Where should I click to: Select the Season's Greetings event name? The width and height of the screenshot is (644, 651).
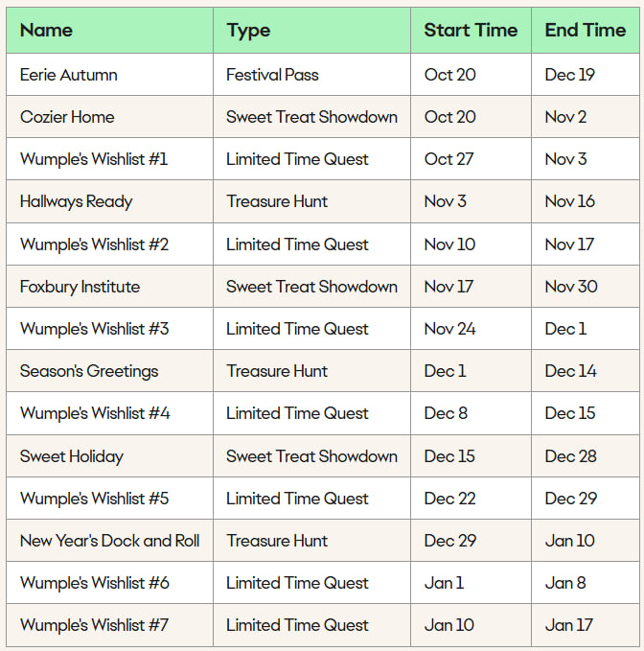tap(89, 371)
